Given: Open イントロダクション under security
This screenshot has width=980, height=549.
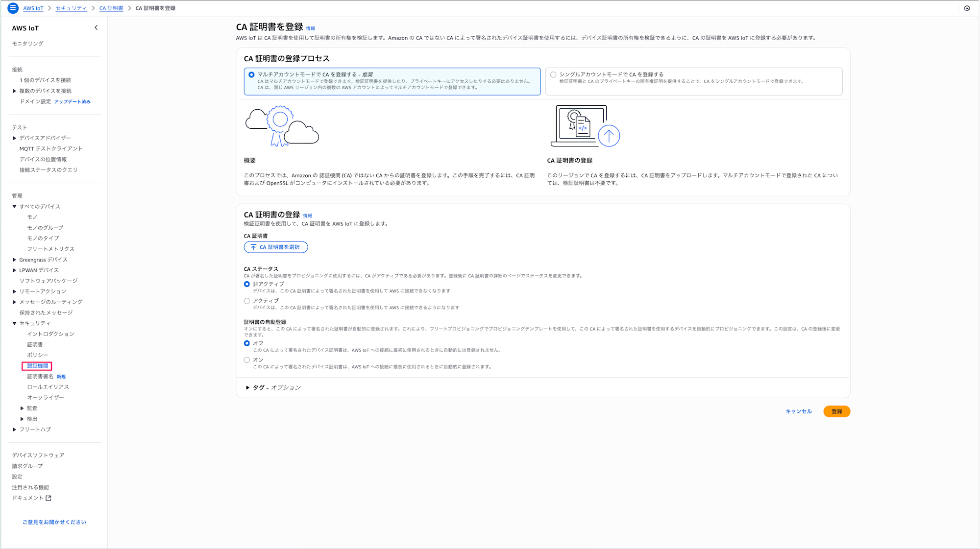Looking at the screenshot, I should click(x=51, y=334).
